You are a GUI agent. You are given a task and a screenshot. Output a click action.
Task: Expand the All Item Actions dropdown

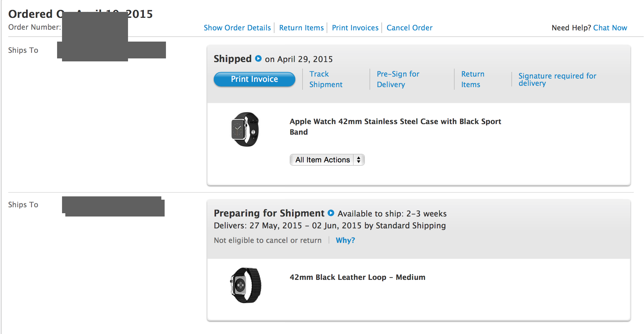tap(327, 160)
